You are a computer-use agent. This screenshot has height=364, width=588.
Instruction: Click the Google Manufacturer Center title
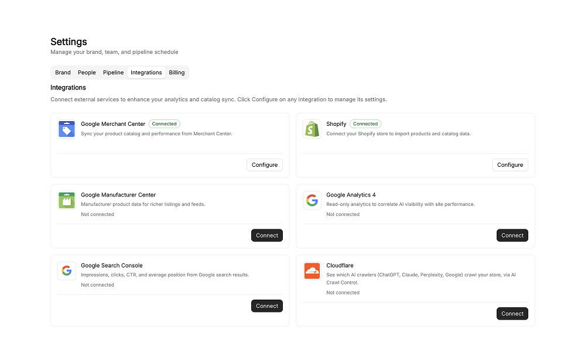click(118, 195)
